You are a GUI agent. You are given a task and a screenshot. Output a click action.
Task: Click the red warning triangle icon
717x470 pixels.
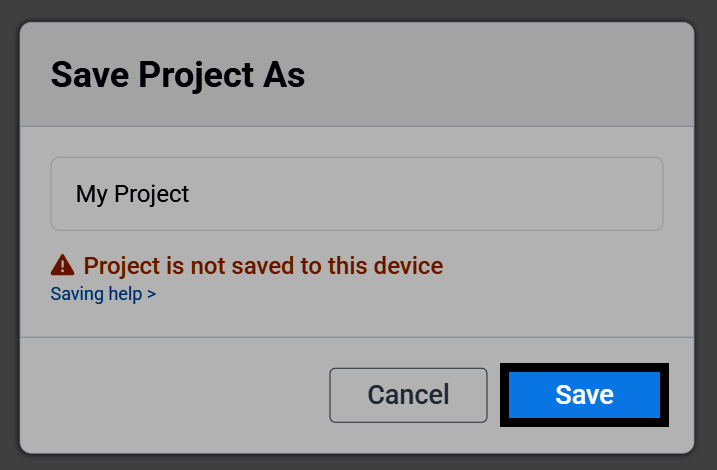[62, 265]
